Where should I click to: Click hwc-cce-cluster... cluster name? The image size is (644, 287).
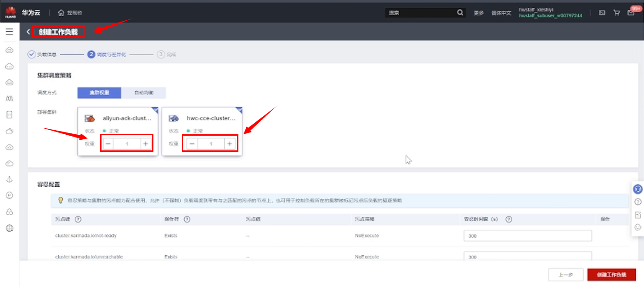tap(211, 118)
